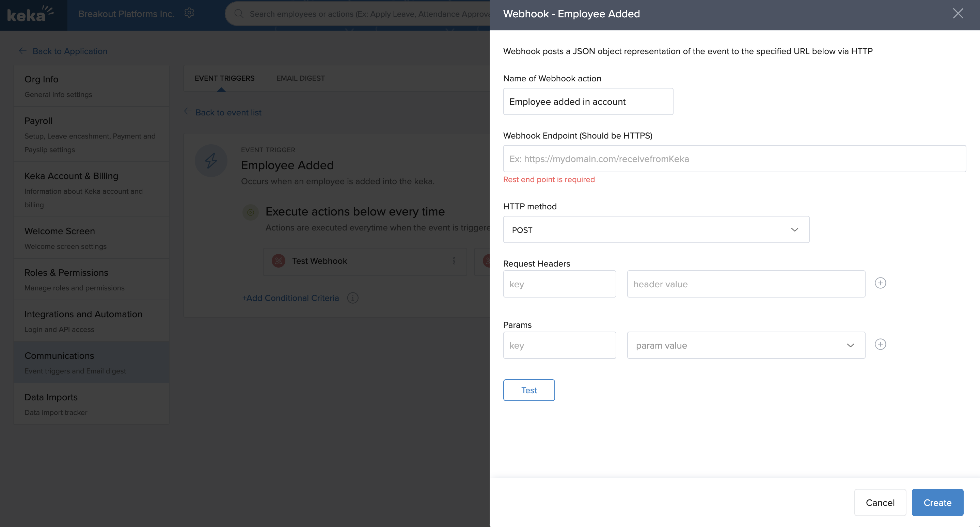The height and width of the screenshot is (527, 980).
Task: Click the Test button
Action: (x=529, y=390)
